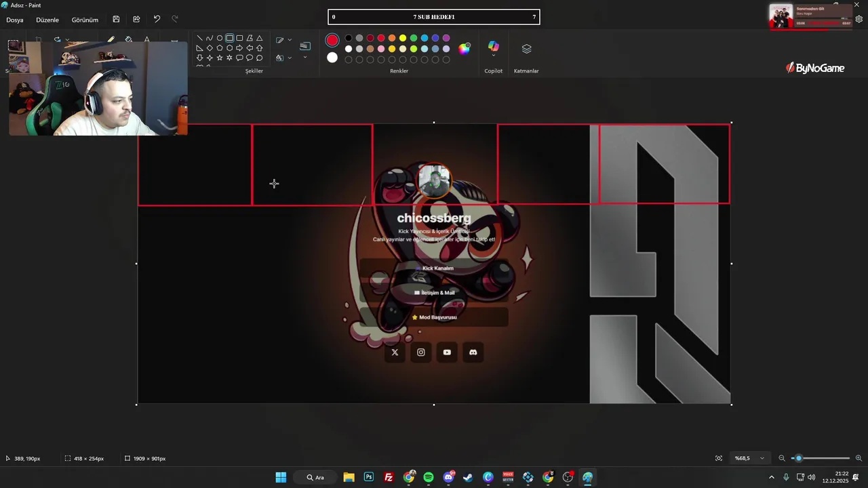The height and width of the screenshot is (488, 868).
Task: Click the Share icon
Action: [x=136, y=19]
